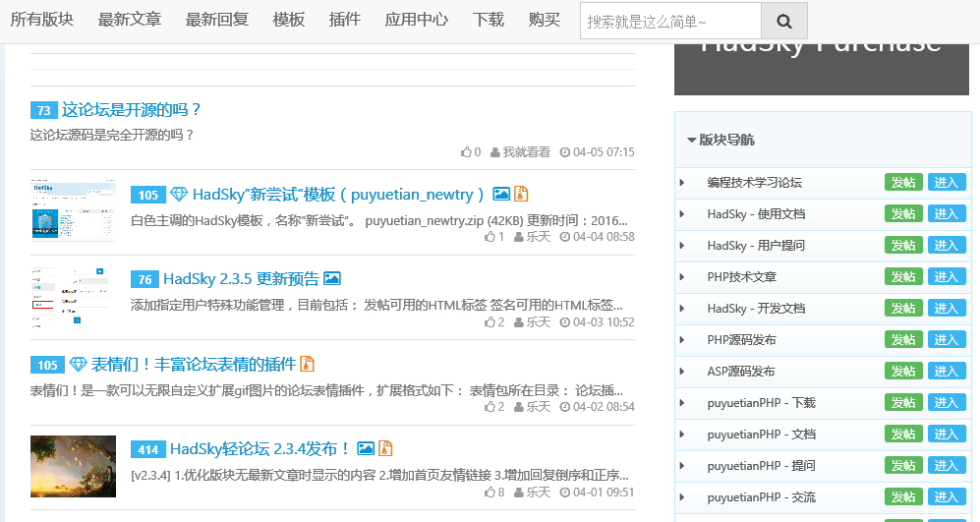Click like thumb on 新尝试 模板 post

490,237
